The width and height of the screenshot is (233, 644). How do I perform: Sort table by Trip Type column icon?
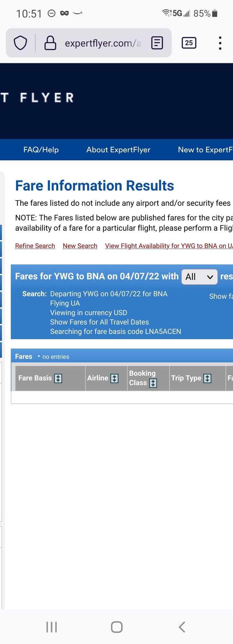tap(207, 378)
